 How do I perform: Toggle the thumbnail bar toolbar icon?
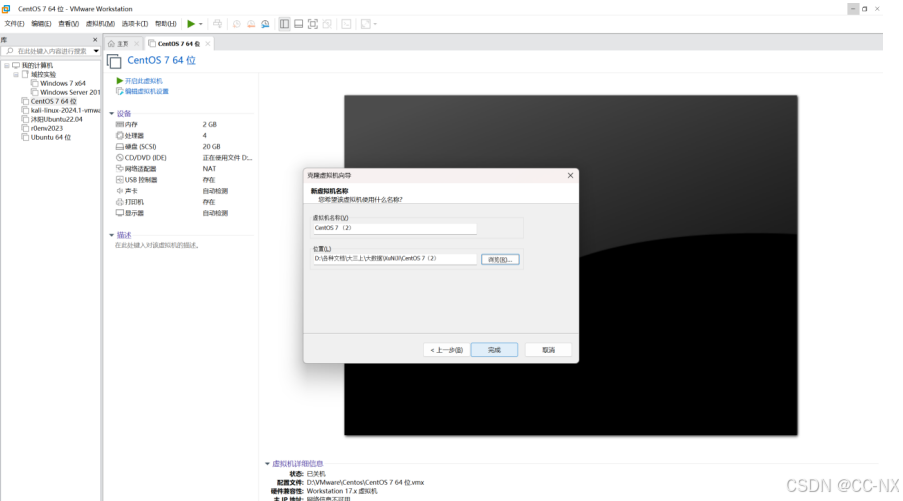tap(298, 24)
